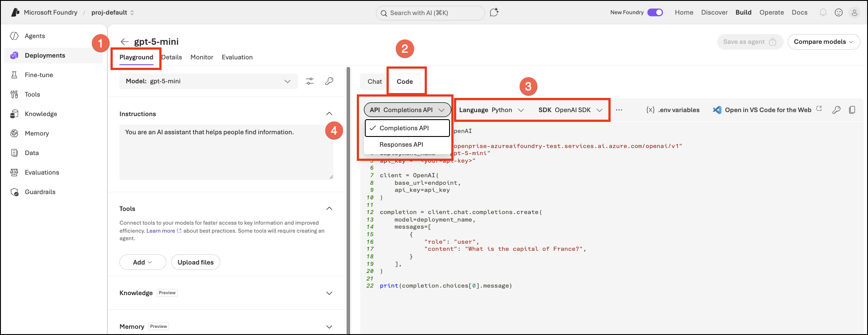
Task: Click the 'client = OpenAI(' code line
Action: click(409, 175)
